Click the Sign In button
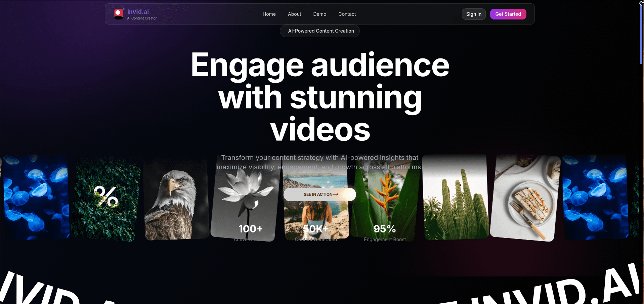The width and height of the screenshot is (644, 304). pyautogui.click(x=474, y=14)
